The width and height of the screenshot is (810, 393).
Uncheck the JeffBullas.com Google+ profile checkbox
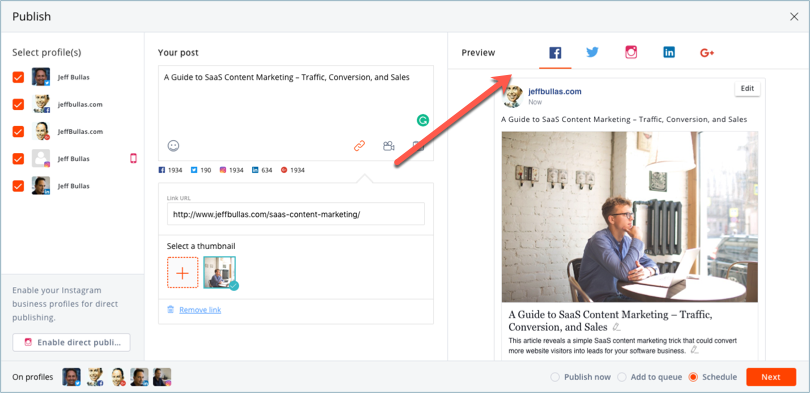18,131
